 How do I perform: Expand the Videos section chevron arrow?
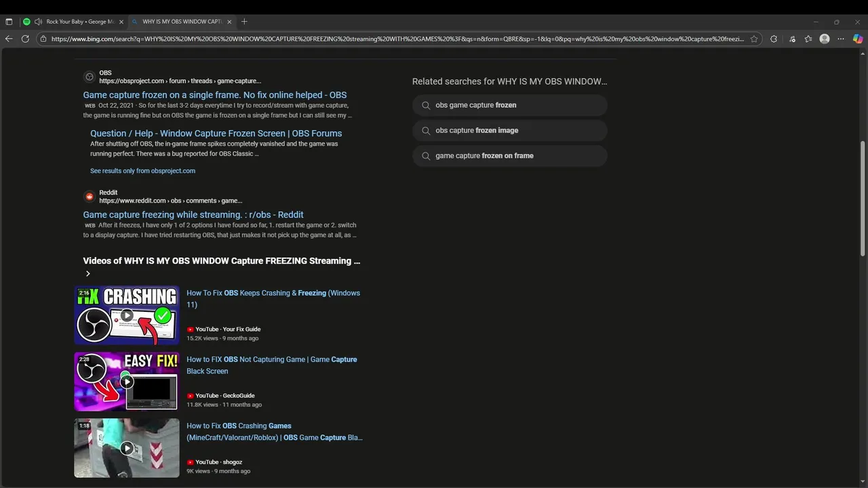tap(87, 274)
